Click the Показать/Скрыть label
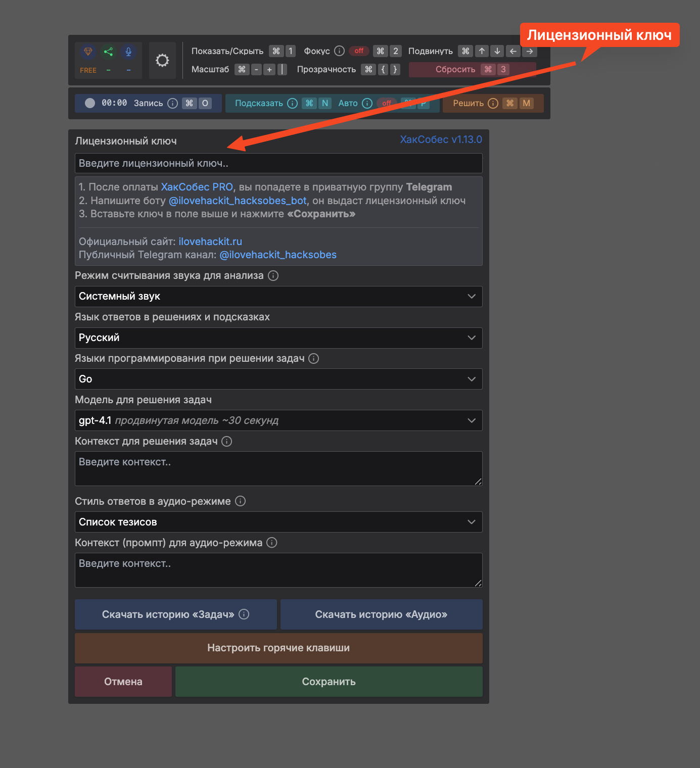 (x=227, y=51)
